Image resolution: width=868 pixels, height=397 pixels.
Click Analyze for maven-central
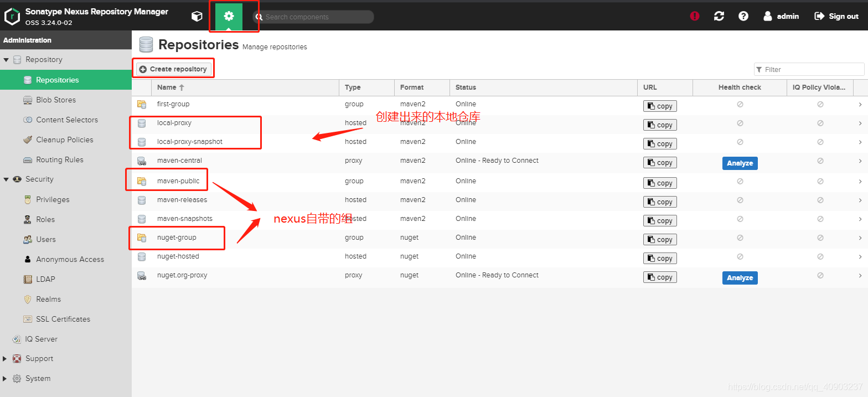tap(740, 163)
